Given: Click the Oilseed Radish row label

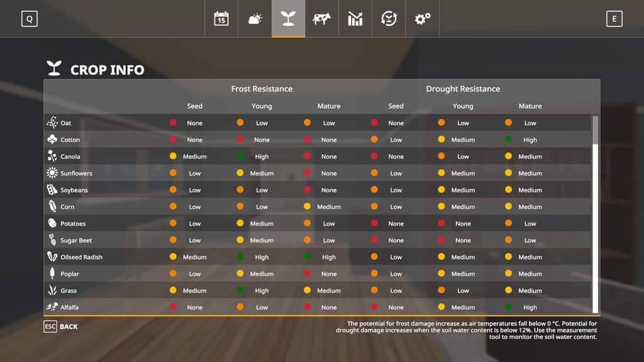Looking at the screenshot, I should 81,257.
